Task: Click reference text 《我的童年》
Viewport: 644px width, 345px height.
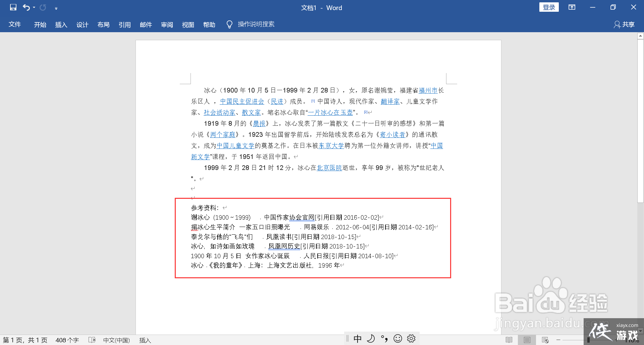Action: pyautogui.click(x=226, y=266)
